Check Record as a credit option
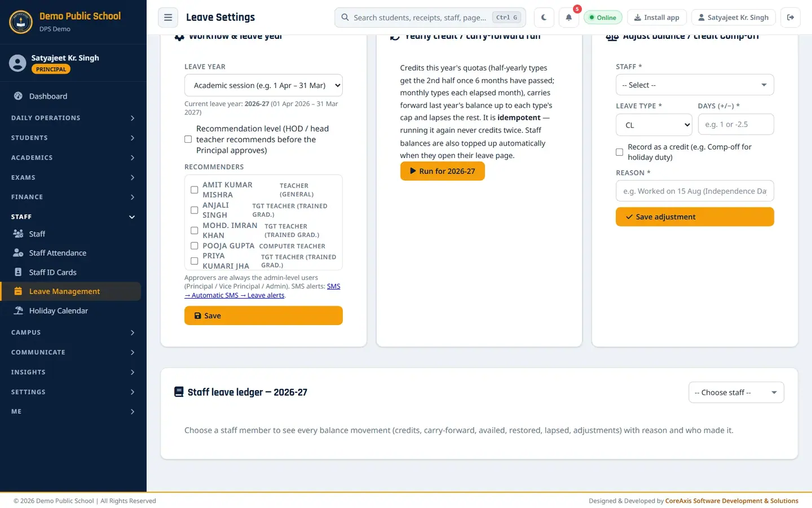 click(620, 152)
